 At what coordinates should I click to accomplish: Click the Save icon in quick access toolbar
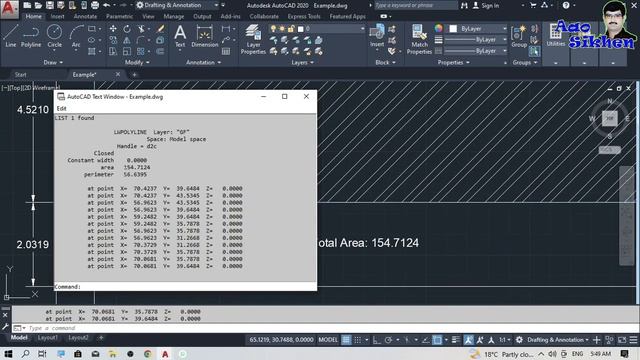[49, 5]
